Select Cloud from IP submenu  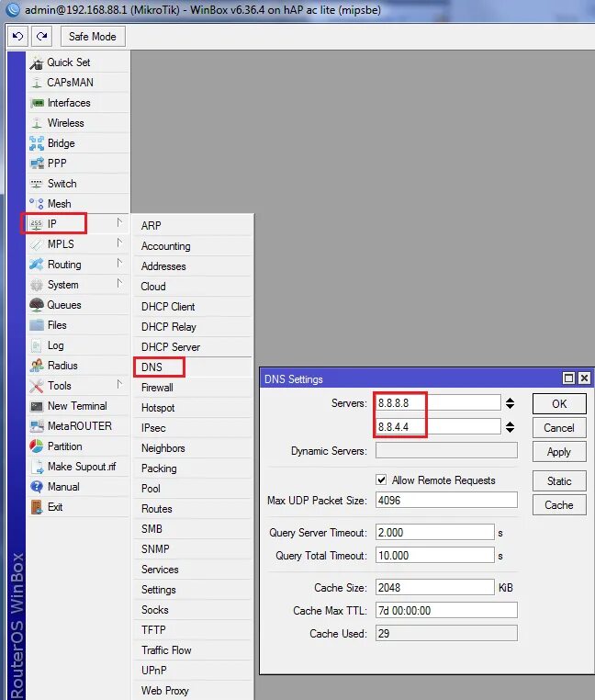193,287
